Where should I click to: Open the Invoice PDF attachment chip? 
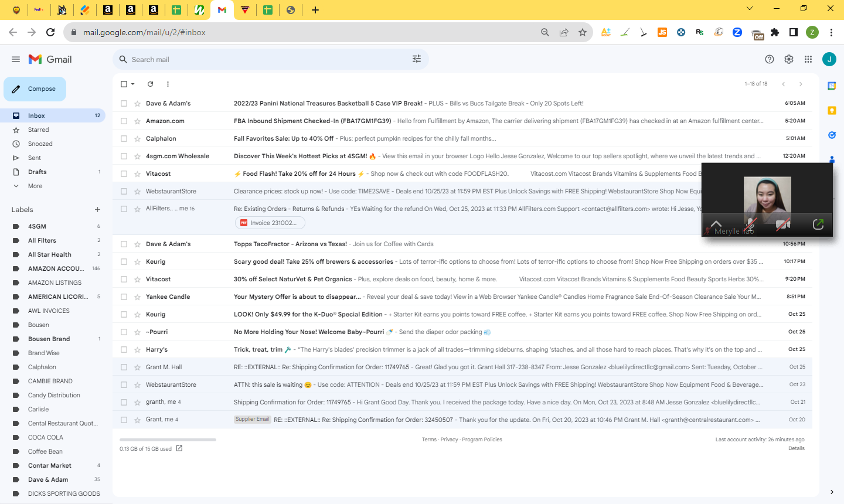pyautogui.click(x=270, y=223)
